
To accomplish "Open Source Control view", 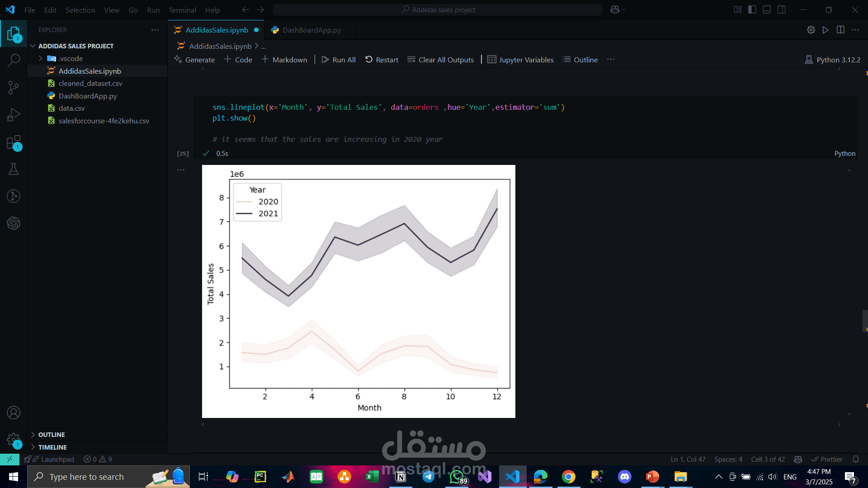I will 14,88.
